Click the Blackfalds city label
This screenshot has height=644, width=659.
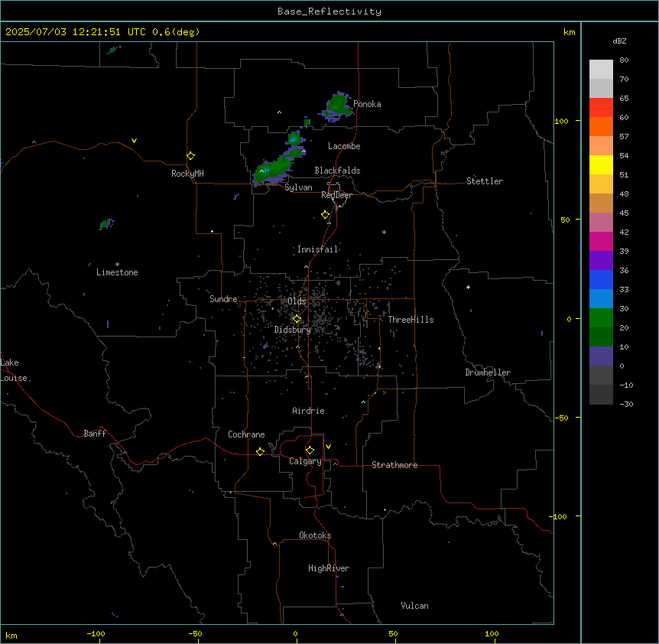click(337, 171)
